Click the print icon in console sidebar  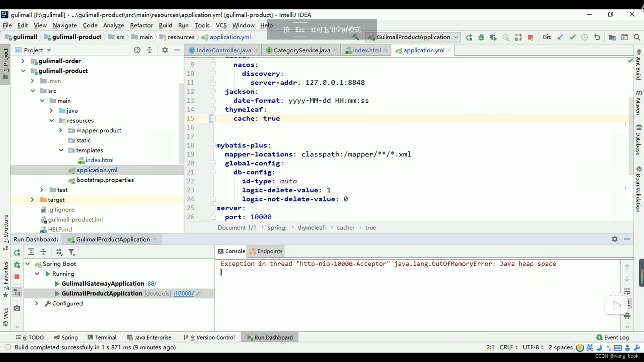(627, 316)
